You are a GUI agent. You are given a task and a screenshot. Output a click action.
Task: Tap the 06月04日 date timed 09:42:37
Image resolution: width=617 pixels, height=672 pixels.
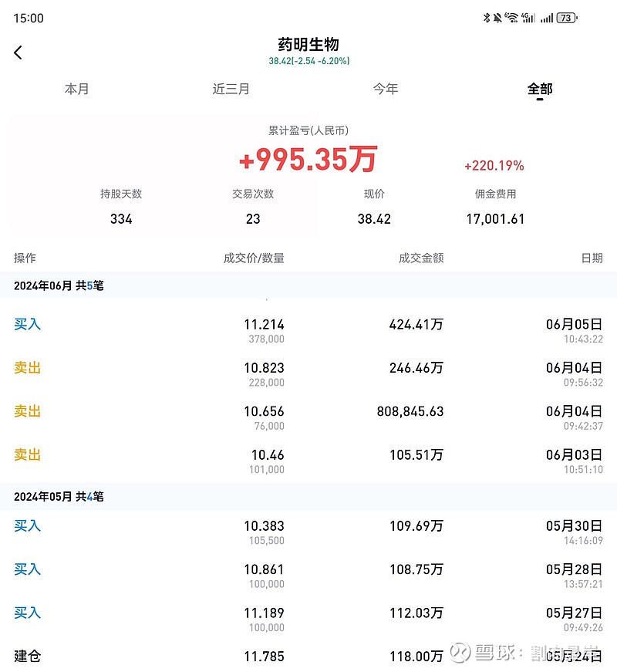tap(574, 411)
